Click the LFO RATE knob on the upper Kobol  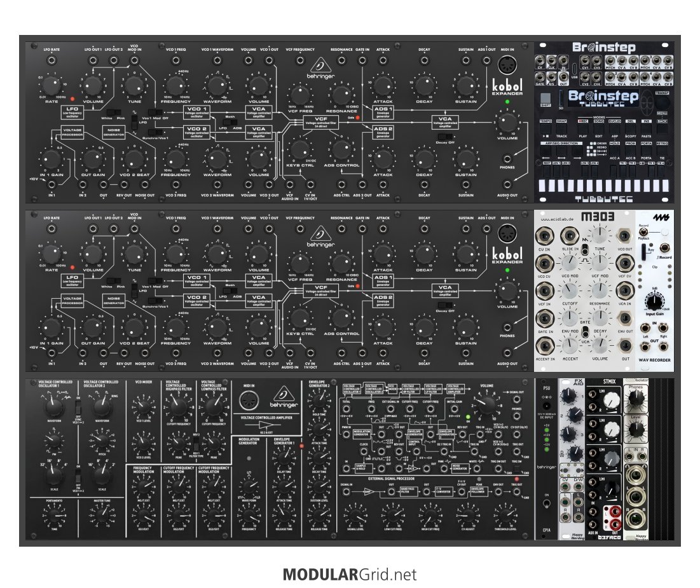[x=51, y=86]
